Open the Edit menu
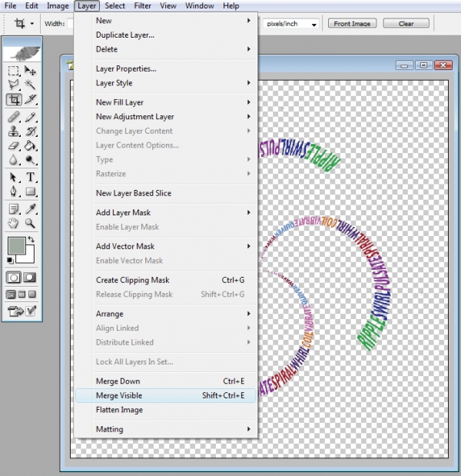The height and width of the screenshot is (476, 461). pyautogui.click(x=32, y=6)
